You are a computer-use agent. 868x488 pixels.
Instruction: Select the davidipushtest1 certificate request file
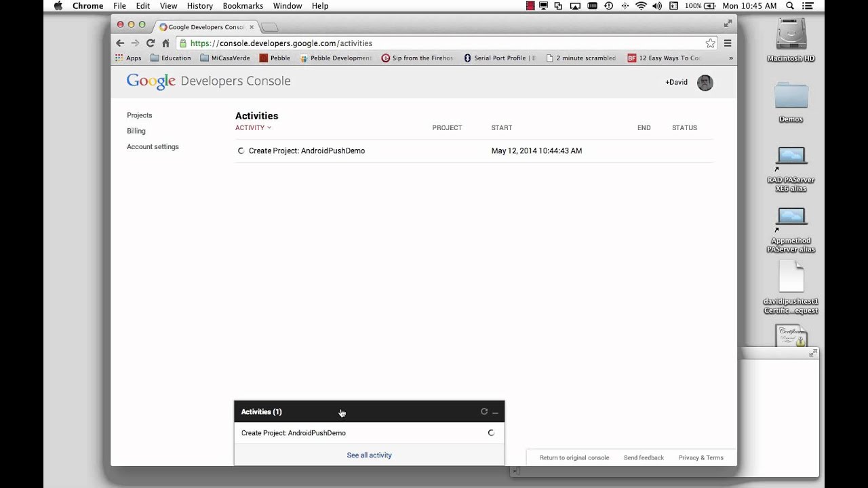(791, 287)
